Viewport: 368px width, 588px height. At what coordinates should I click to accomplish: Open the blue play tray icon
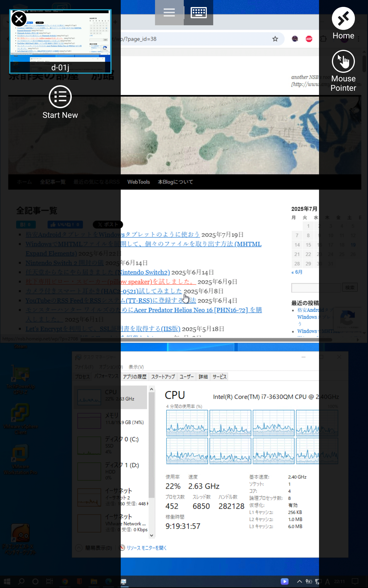(x=284, y=581)
